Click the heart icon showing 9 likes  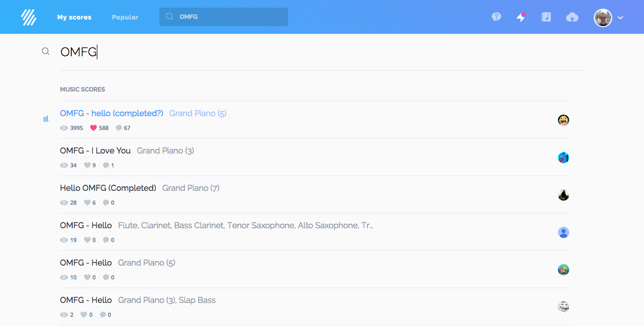(x=87, y=165)
